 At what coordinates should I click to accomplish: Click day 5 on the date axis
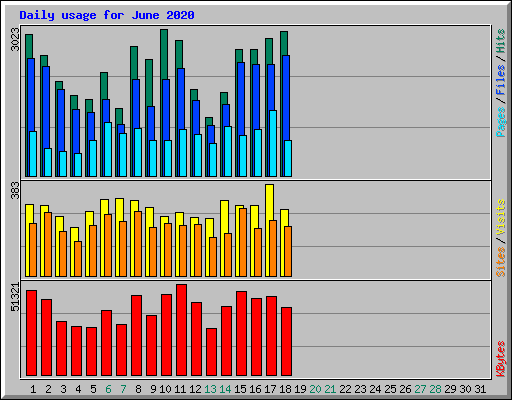coord(93,389)
